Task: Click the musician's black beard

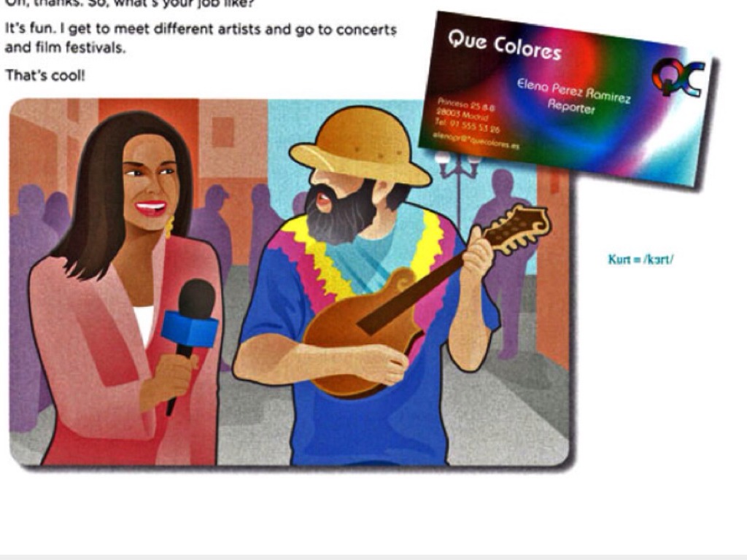Action: [x=340, y=214]
